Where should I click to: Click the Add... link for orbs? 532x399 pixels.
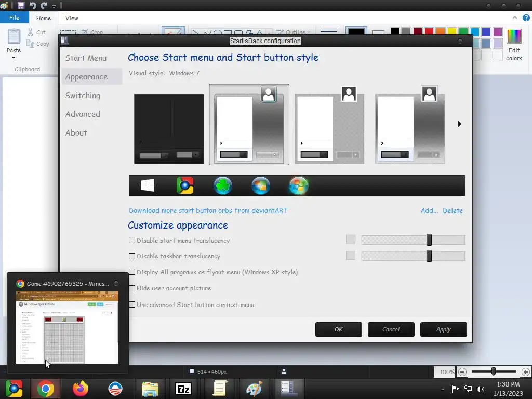[x=429, y=211]
